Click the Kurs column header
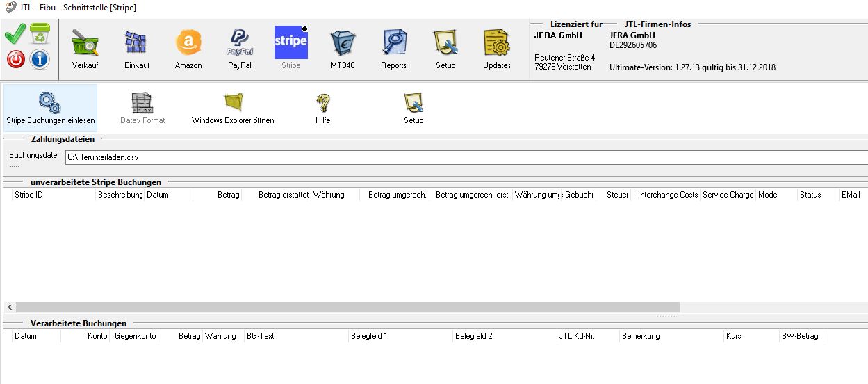The image size is (868, 384). click(x=751, y=336)
